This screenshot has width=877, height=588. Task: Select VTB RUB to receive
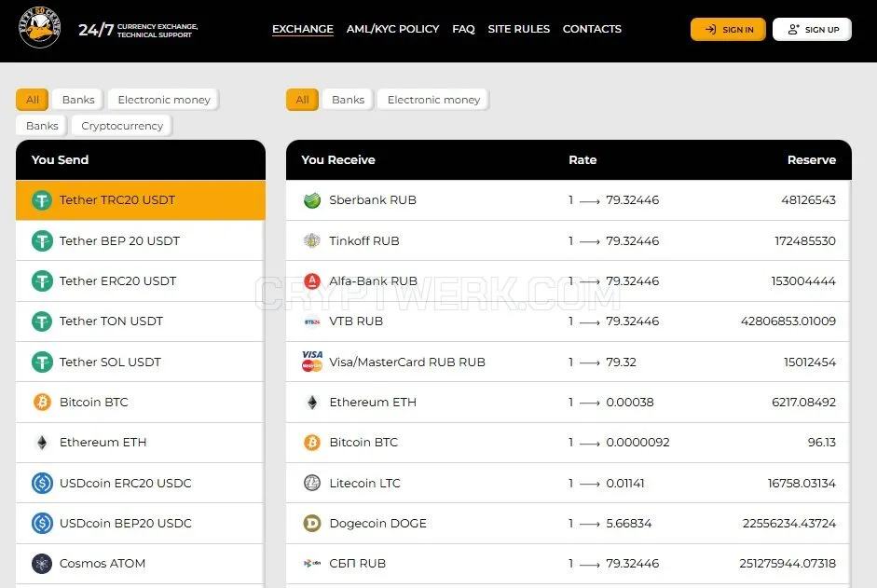tap(569, 321)
